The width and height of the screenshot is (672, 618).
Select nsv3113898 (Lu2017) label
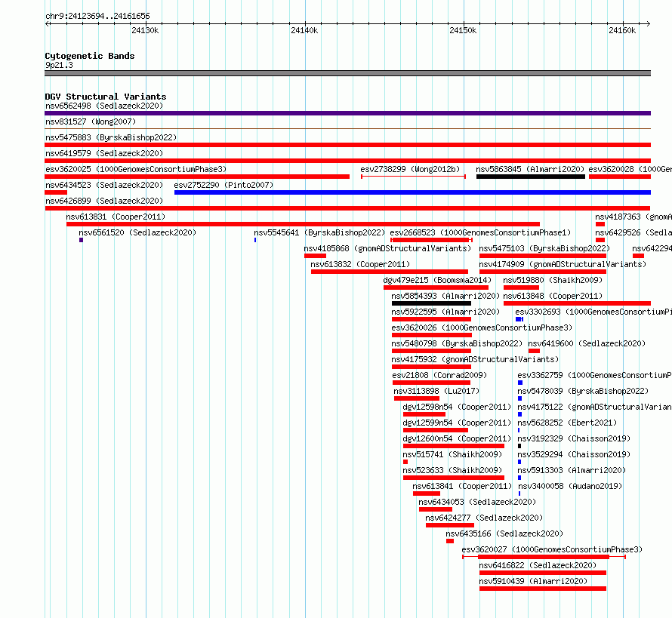(x=436, y=391)
